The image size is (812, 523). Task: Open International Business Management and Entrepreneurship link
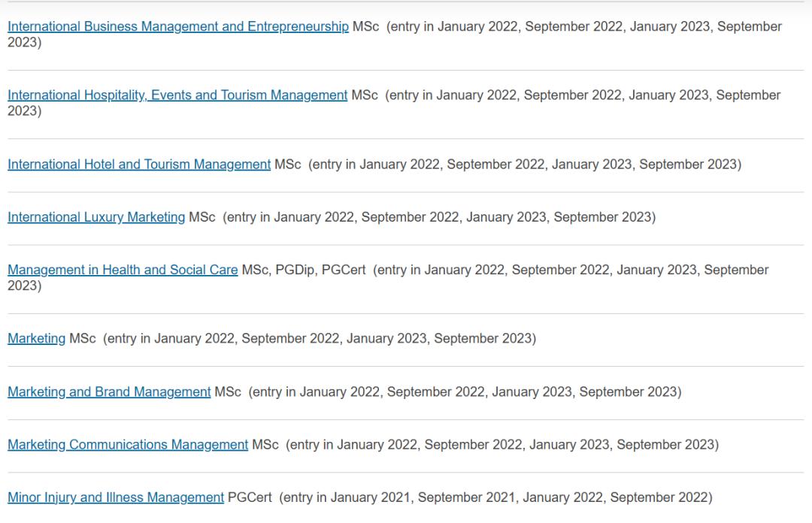pos(178,27)
